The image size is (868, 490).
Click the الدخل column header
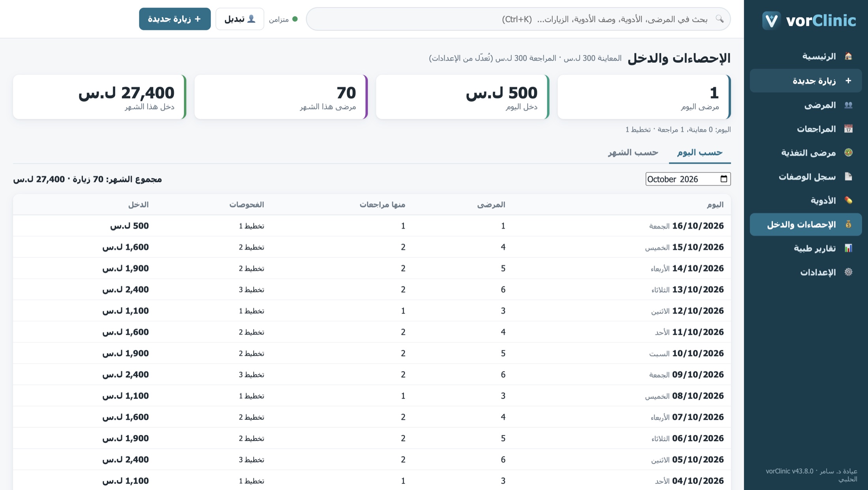click(138, 204)
